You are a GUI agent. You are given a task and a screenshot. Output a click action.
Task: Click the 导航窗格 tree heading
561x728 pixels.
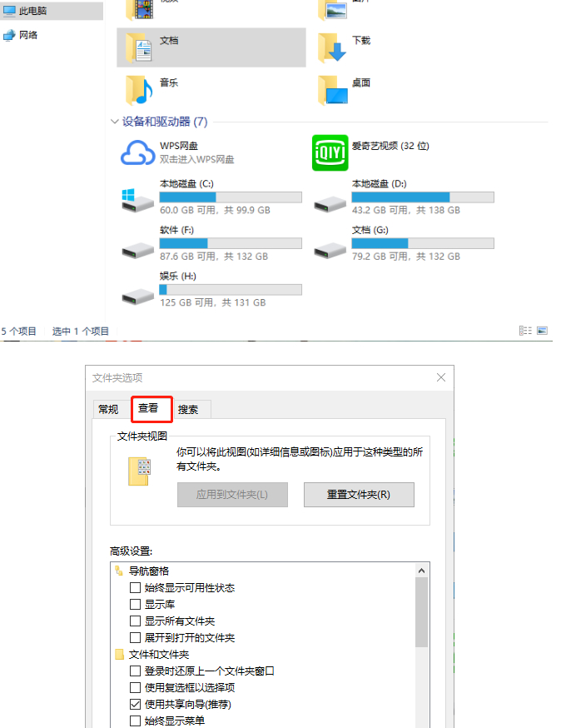(x=148, y=571)
